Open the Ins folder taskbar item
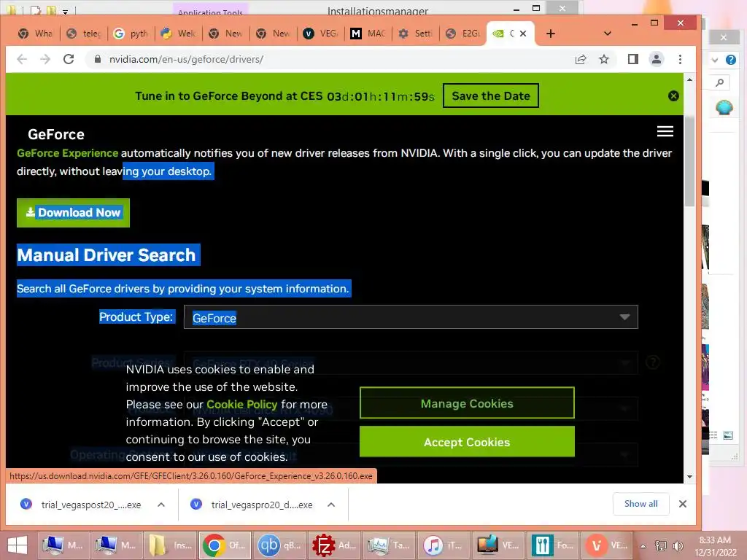 click(169, 545)
